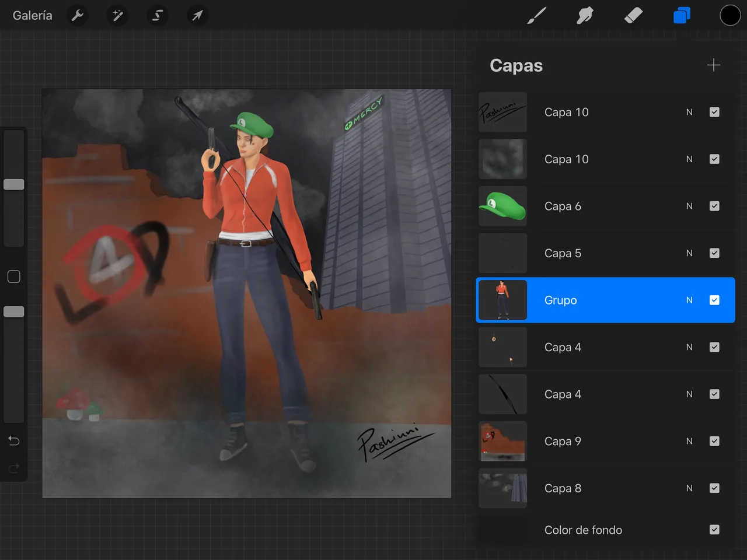This screenshot has width=747, height=560.
Task: Open blend mode N for Capa 5
Action: pos(689,253)
